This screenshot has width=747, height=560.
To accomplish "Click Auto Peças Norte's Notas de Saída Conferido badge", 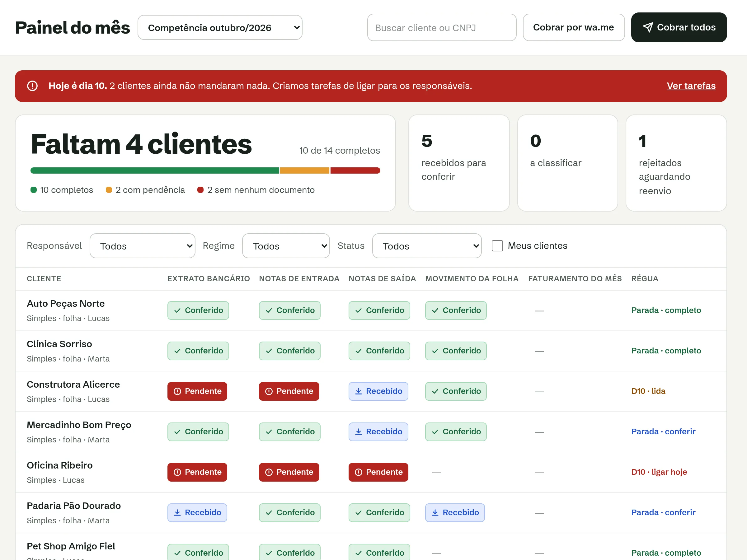I will coord(379,310).
